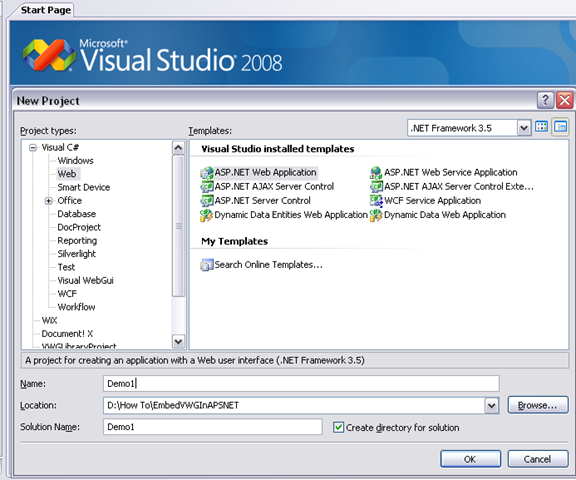Image resolution: width=576 pixels, height=480 pixels.
Task: Click the WCF Service Application label
Action: (432, 201)
